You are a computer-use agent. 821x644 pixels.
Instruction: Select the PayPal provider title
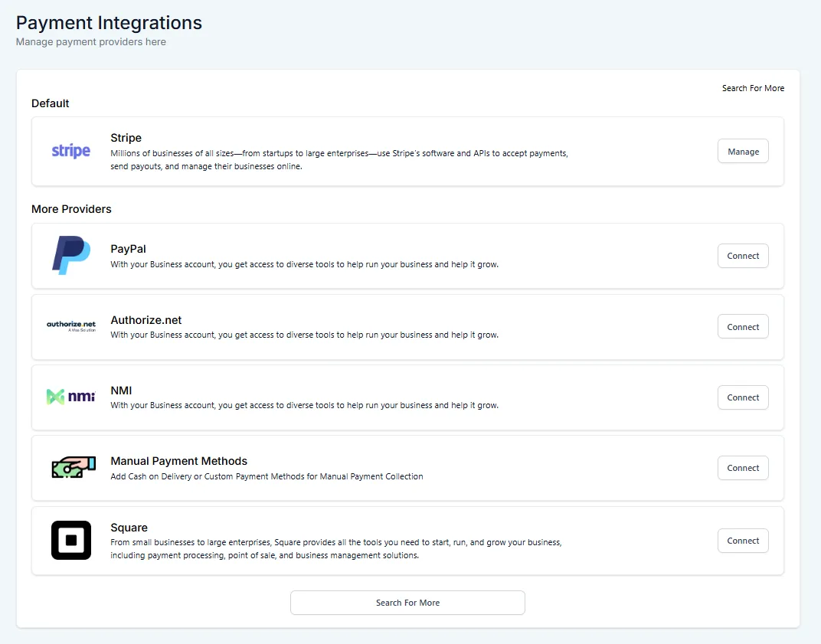pyautogui.click(x=129, y=249)
